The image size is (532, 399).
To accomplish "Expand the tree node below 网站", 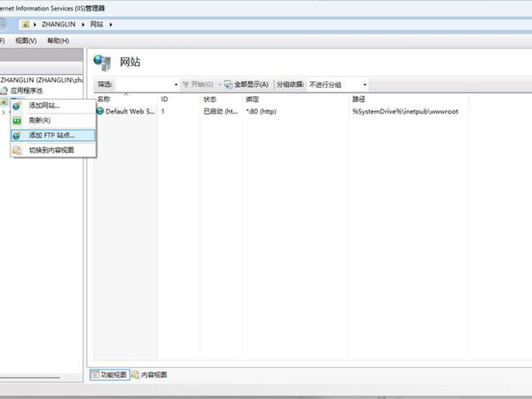I will tap(3, 112).
